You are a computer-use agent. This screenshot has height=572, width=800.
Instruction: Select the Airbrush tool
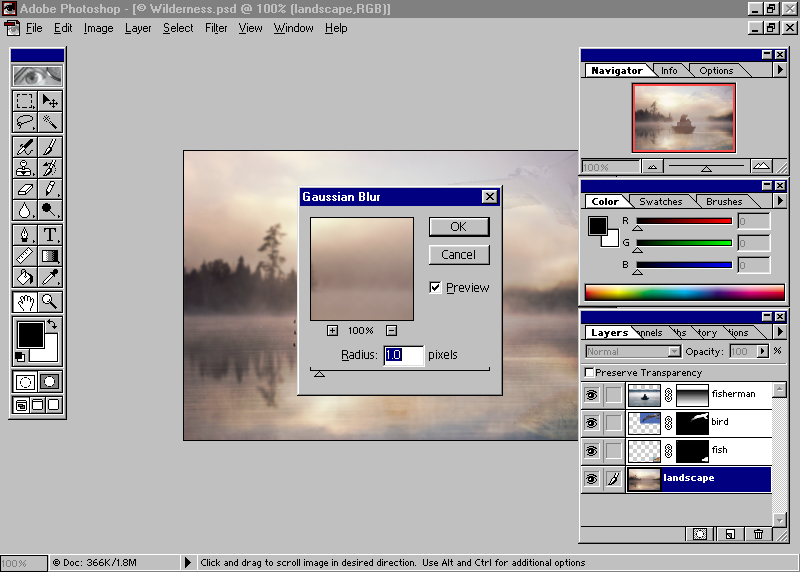24,147
